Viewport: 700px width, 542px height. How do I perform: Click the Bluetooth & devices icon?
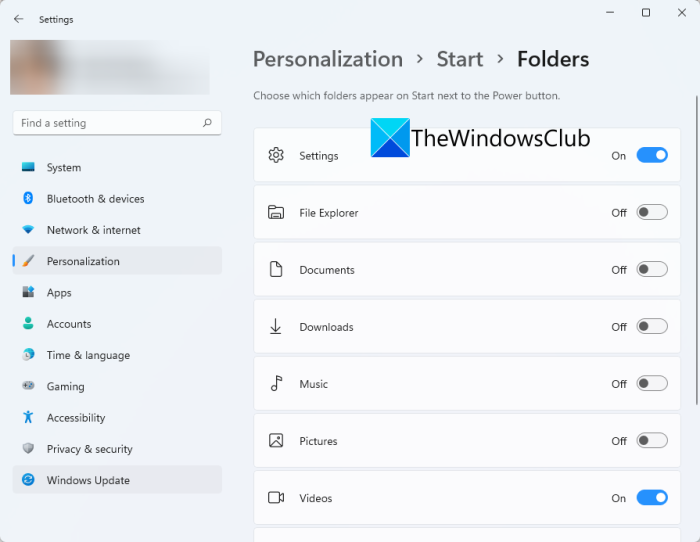click(28, 199)
